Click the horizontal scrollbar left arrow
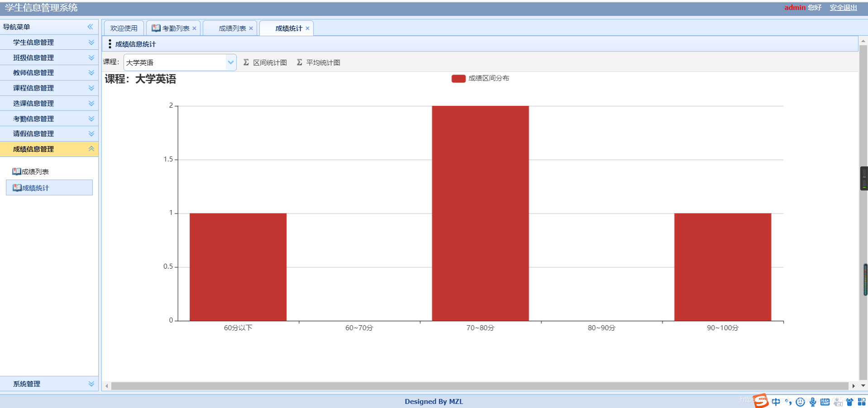868x408 pixels. tap(107, 386)
